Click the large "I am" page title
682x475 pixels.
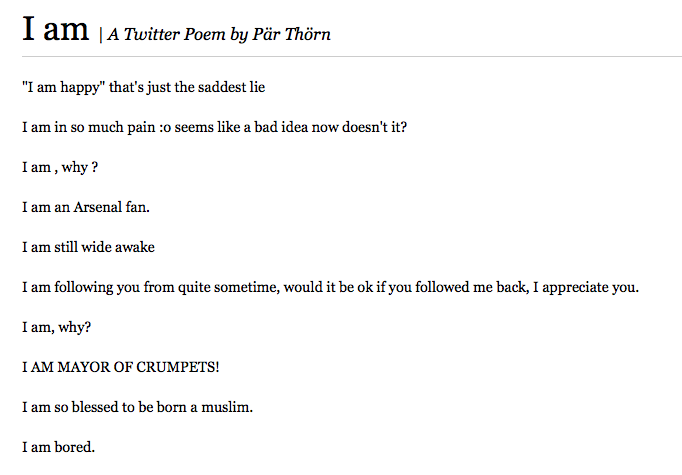coord(56,29)
